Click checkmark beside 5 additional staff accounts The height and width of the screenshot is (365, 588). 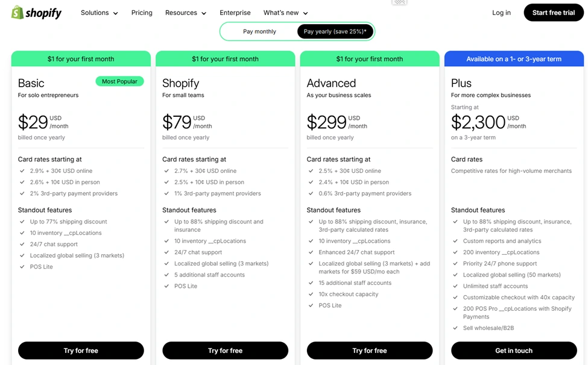coord(167,275)
